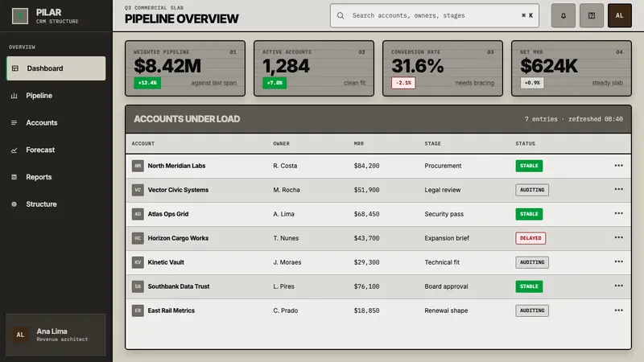Click the Board approval stage cell
644x362 pixels.
coord(446,286)
